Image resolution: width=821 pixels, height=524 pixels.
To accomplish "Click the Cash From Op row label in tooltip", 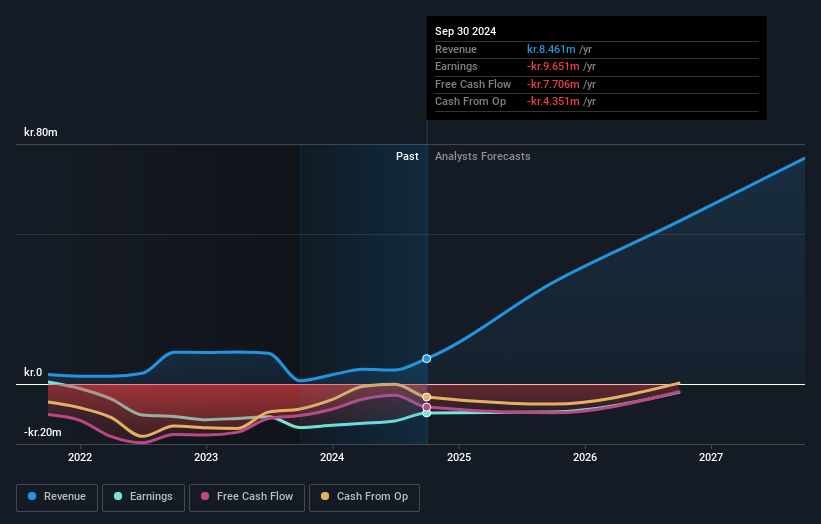I will tap(470, 102).
